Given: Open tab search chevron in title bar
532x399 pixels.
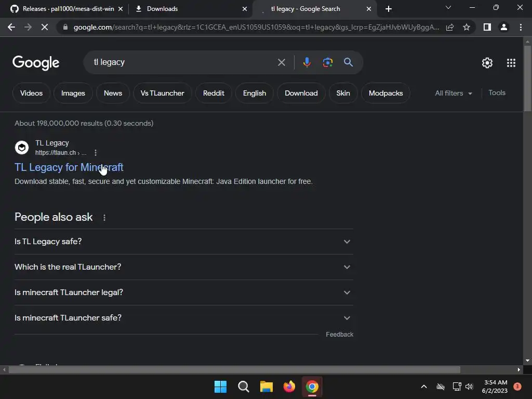Looking at the screenshot, I should 448,7.
